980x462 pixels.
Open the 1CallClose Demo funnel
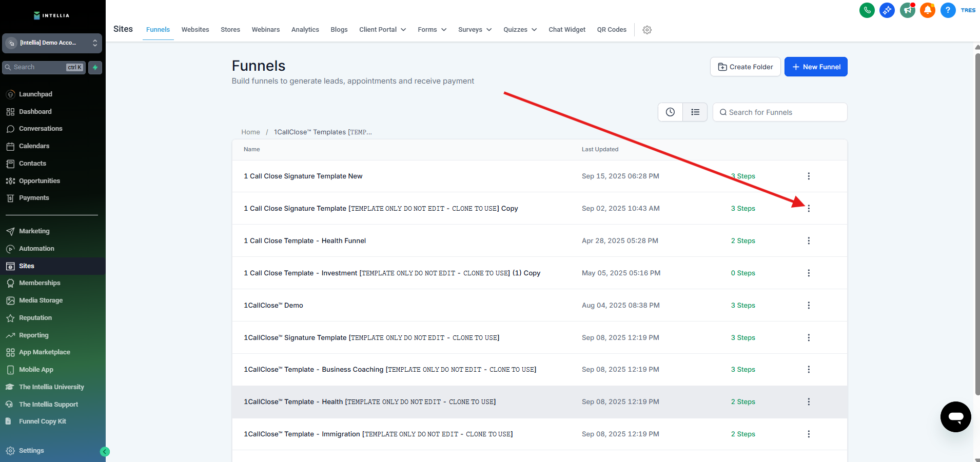pos(273,306)
